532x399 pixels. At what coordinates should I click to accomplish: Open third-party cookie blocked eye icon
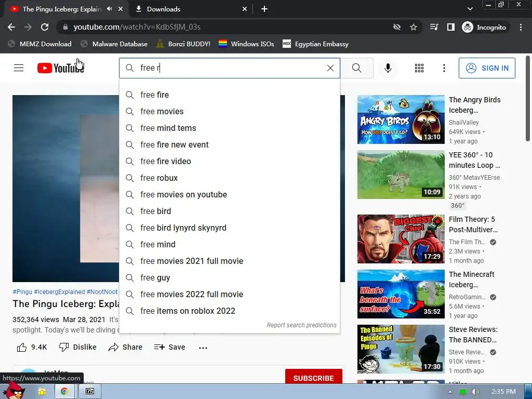point(396,27)
